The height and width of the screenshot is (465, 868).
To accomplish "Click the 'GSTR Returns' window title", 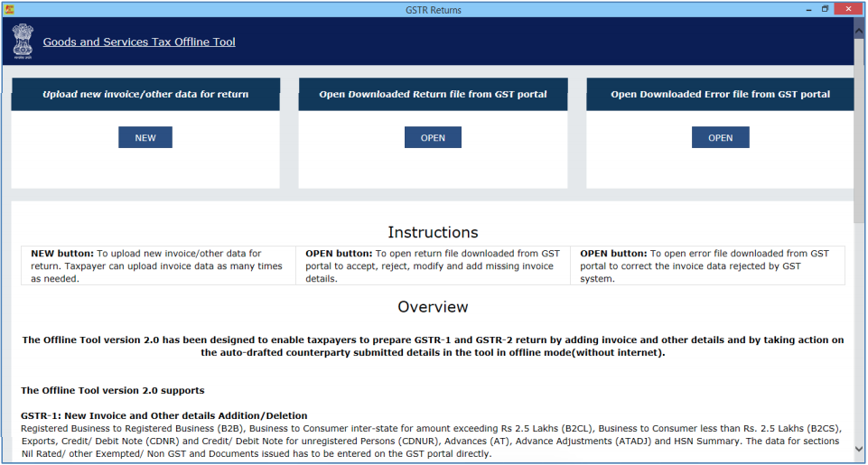I will click(x=434, y=10).
